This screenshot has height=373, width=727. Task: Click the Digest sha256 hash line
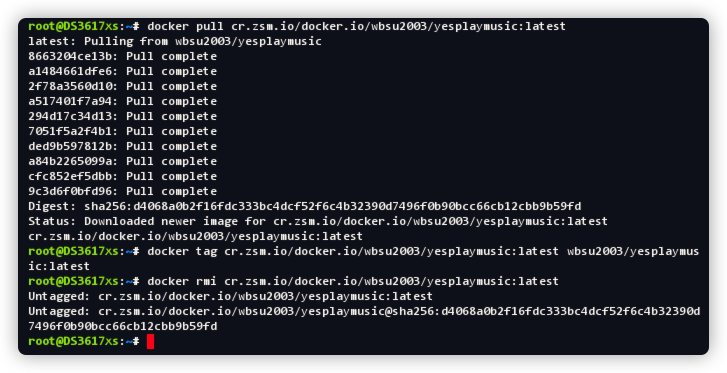305,206
